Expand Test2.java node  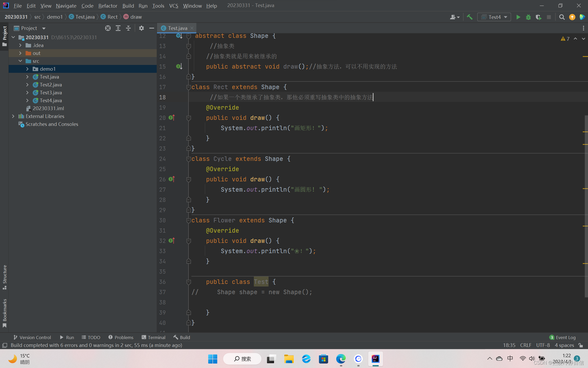click(27, 85)
